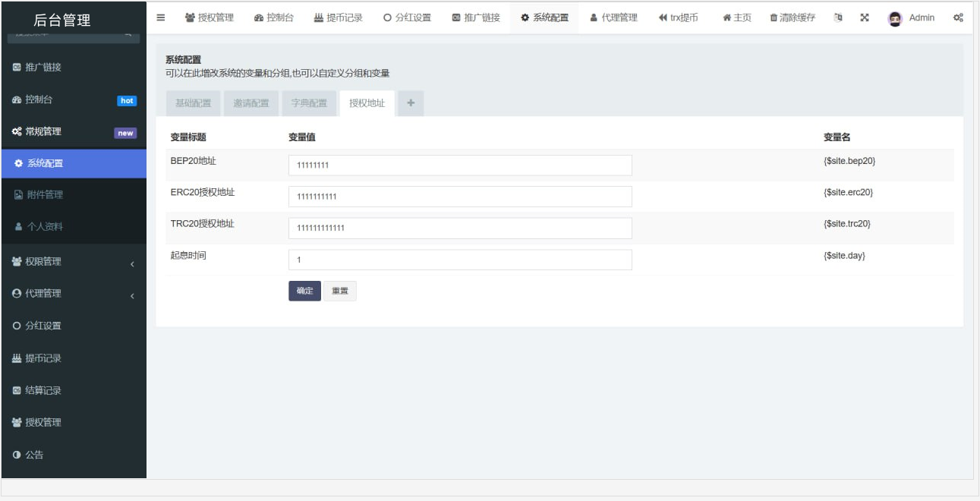Viewport: 980px width, 501px height.
Task: Open 结算记录 in the left sidebar
Action: (73, 390)
